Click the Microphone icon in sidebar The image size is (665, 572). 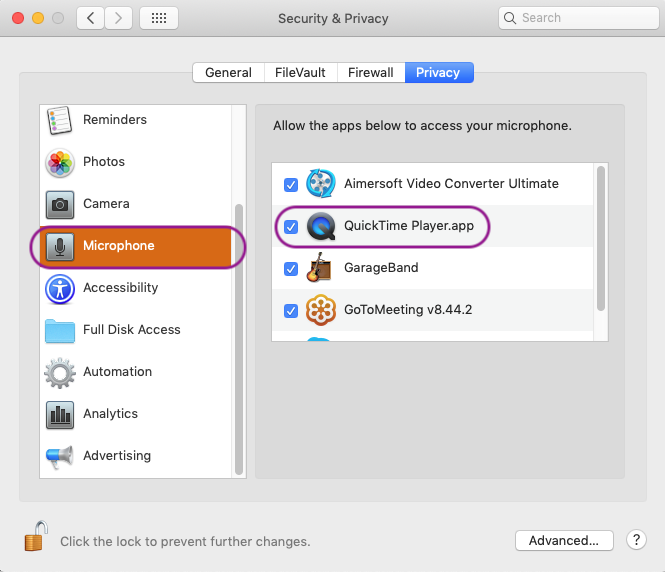[x=60, y=246]
